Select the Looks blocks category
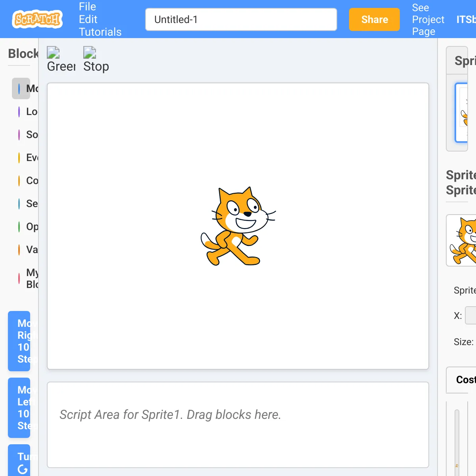476x476 pixels. [25, 111]
